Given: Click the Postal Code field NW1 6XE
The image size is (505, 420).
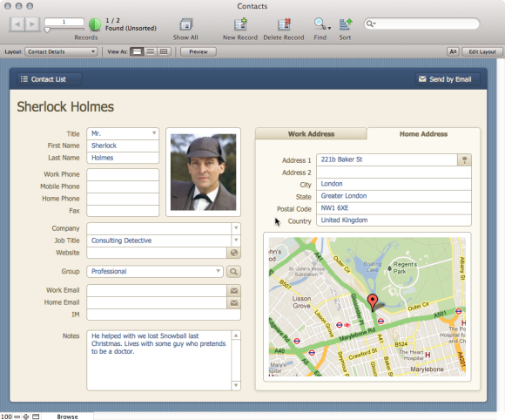Looking at the screenshot, I should click(x=394, y=208).
